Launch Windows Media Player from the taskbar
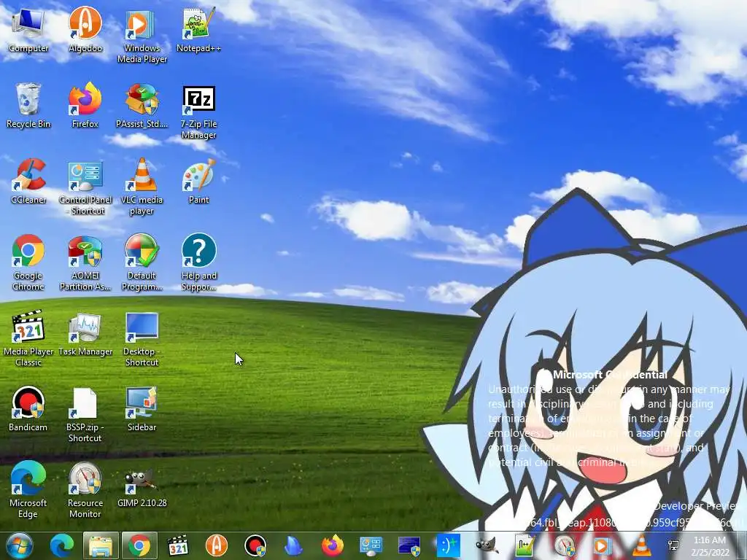The image size is (747, 560). click(x=602, y=545)
